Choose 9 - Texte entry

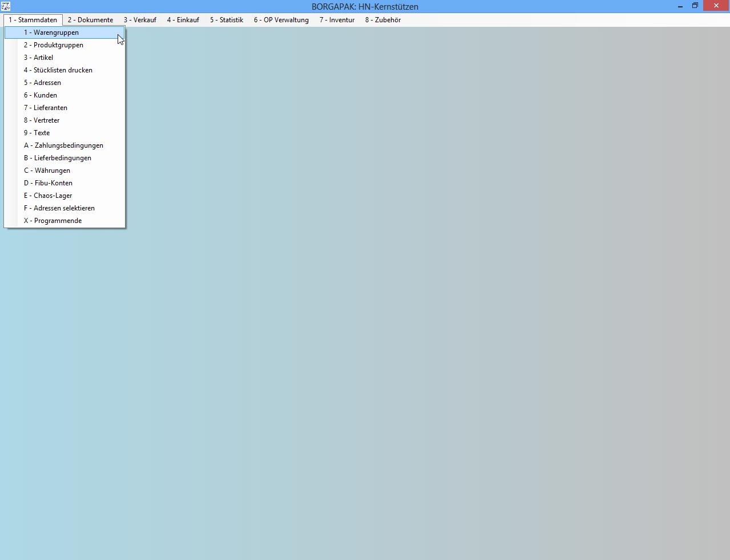(x=64, y=133)
